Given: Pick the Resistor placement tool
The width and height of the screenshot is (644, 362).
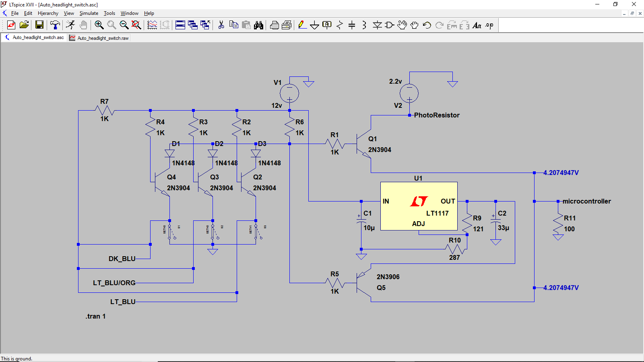Looking at the screenshot, I should coord(339,25).
